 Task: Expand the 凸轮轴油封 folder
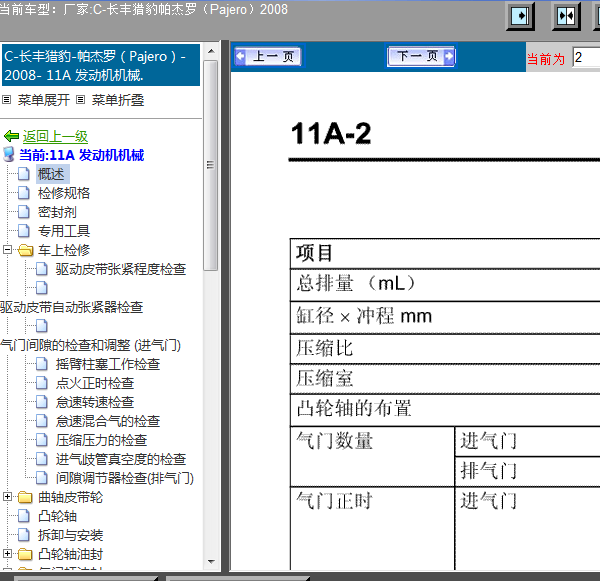[x=7, y=554]
